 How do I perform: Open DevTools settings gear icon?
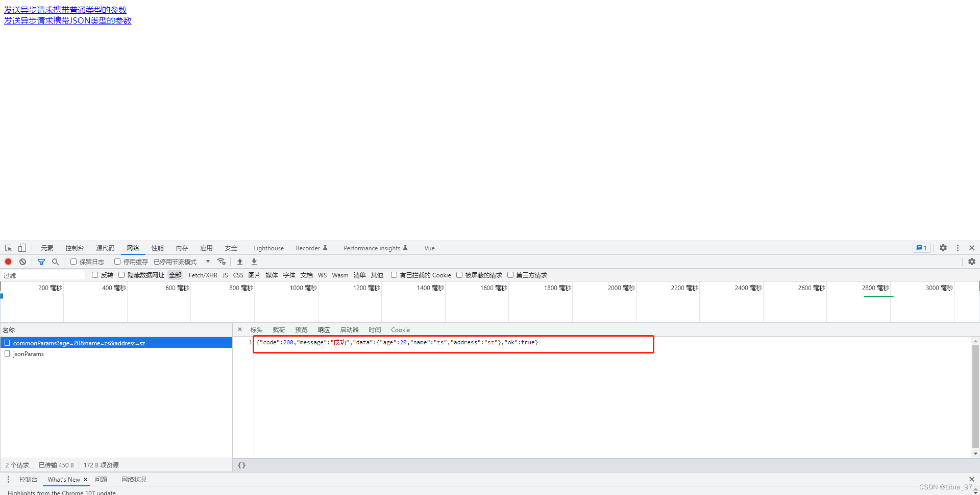point(943,248)
